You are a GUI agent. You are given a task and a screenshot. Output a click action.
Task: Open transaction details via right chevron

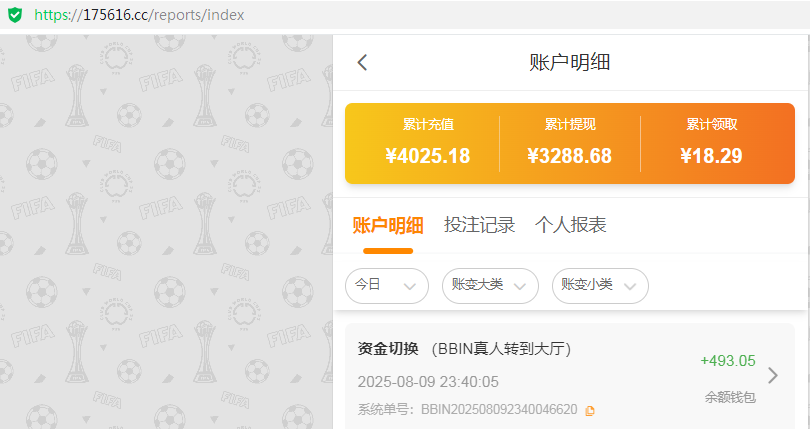(x=772, y=375)
